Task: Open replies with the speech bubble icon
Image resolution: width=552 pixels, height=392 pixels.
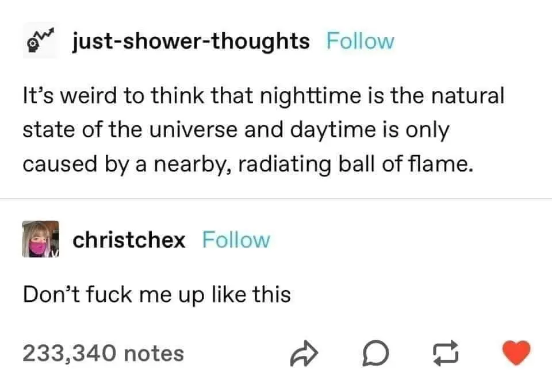Action: 375,353
